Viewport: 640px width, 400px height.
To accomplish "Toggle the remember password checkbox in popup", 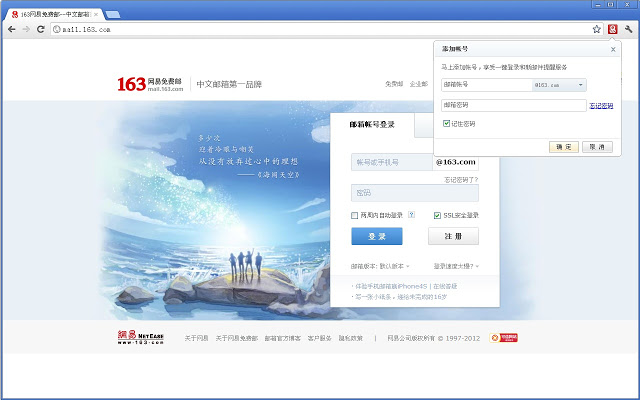I will point(446,123).
